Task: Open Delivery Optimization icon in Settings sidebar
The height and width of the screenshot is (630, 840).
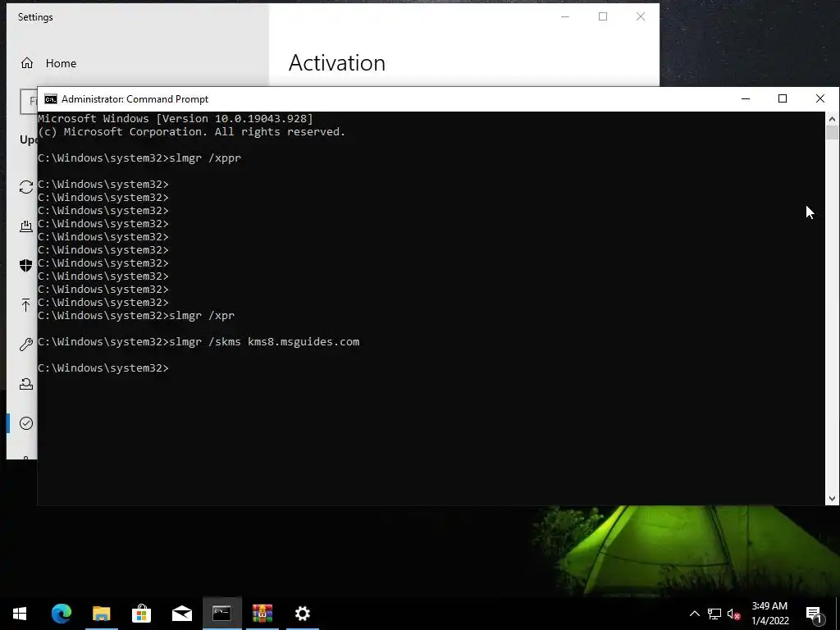Action: click(x=25, y=226)
